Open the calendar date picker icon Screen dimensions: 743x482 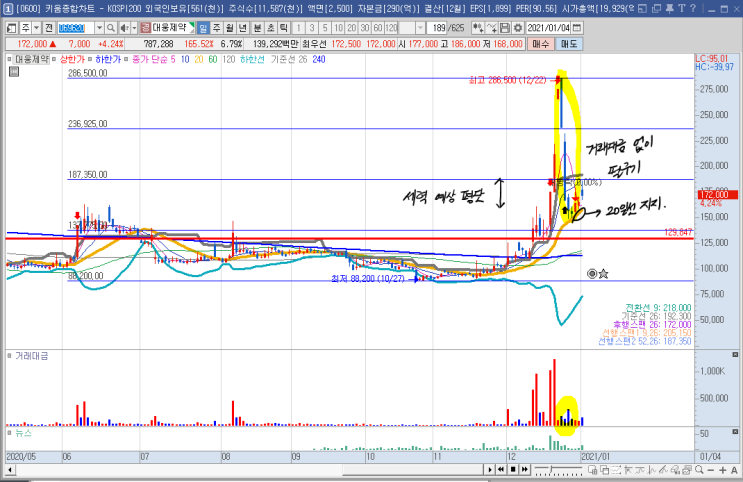coord(577,28)
